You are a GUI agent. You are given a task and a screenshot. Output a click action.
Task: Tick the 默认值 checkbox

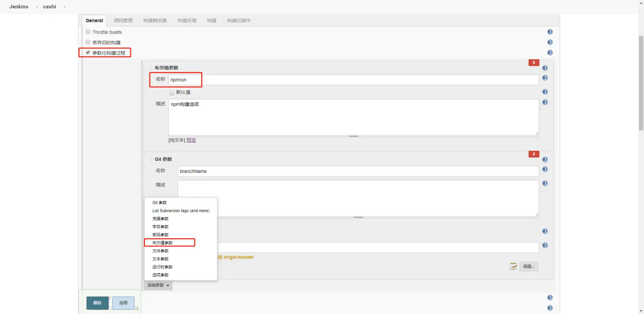point(172,93)
